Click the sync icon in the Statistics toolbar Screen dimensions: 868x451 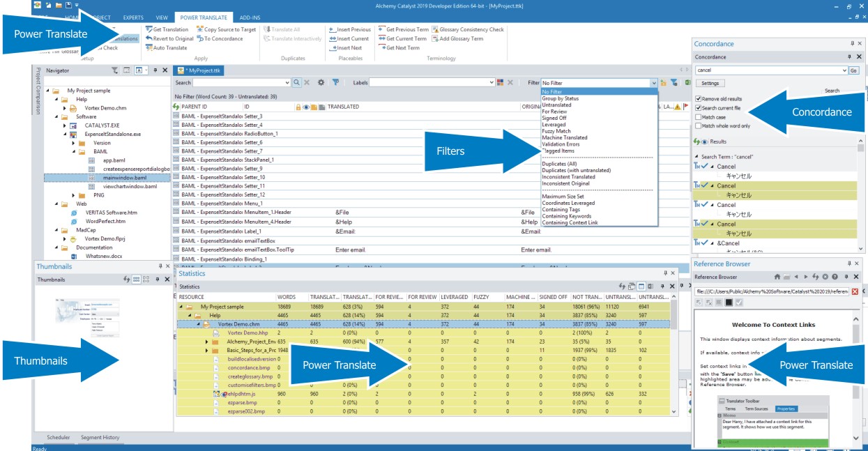pos(623,286)
